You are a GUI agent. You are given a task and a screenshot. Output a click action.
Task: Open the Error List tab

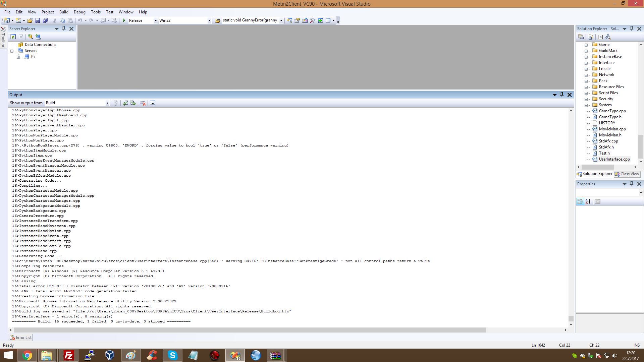pos(21,338)
